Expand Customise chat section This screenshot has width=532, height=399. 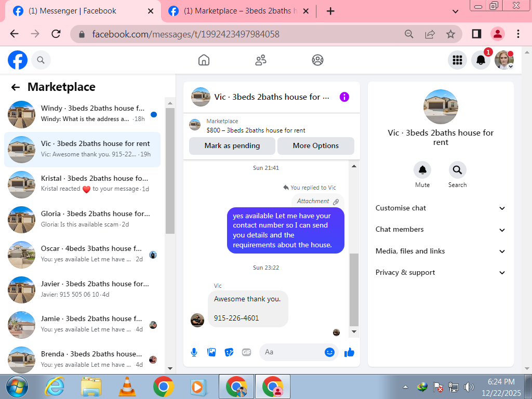441,208
